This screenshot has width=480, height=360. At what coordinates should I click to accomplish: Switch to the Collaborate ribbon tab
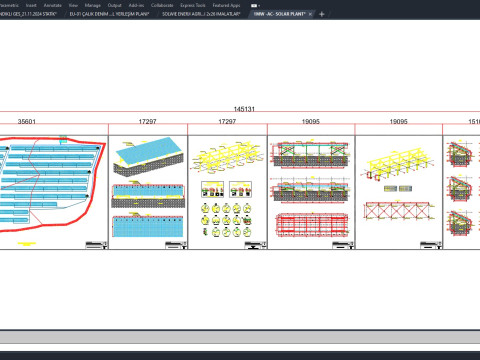pyautogui.click(x=162, y=5)
